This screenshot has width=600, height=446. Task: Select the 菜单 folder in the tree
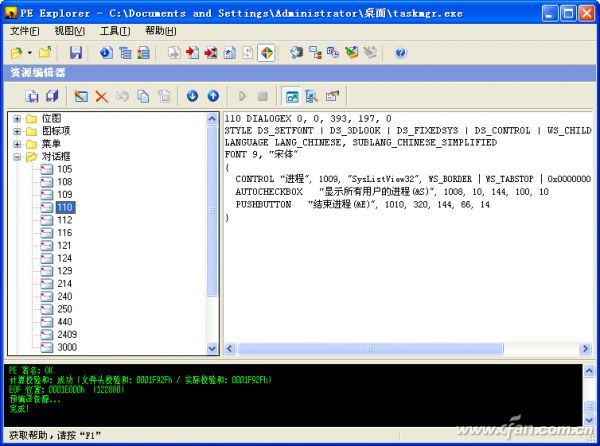51,144
